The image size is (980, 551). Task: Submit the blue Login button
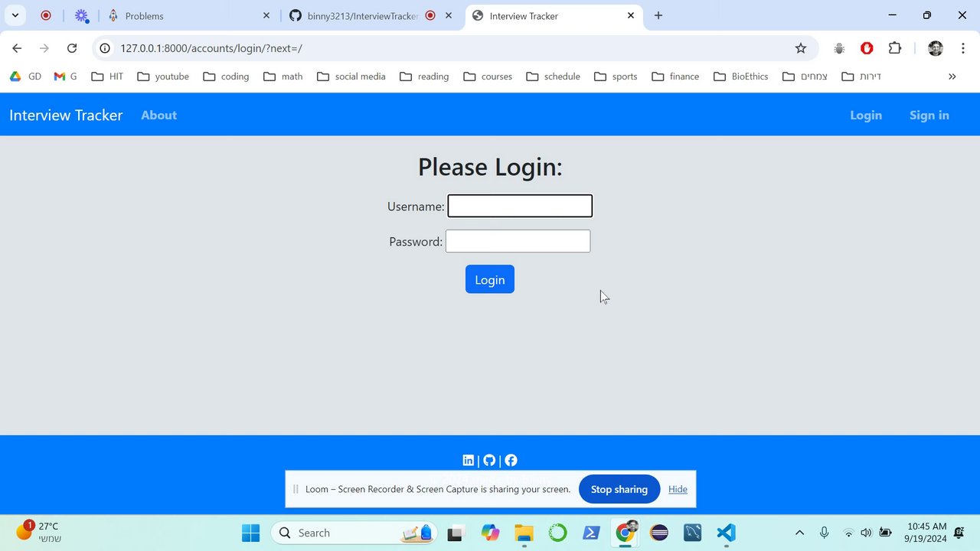point(490,279)
